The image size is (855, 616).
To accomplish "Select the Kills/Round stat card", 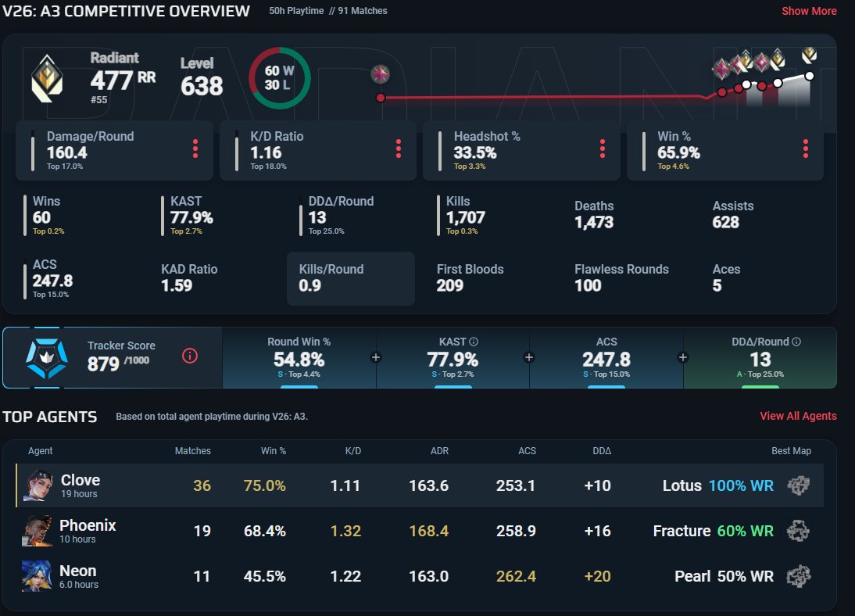I will (351, 278).
